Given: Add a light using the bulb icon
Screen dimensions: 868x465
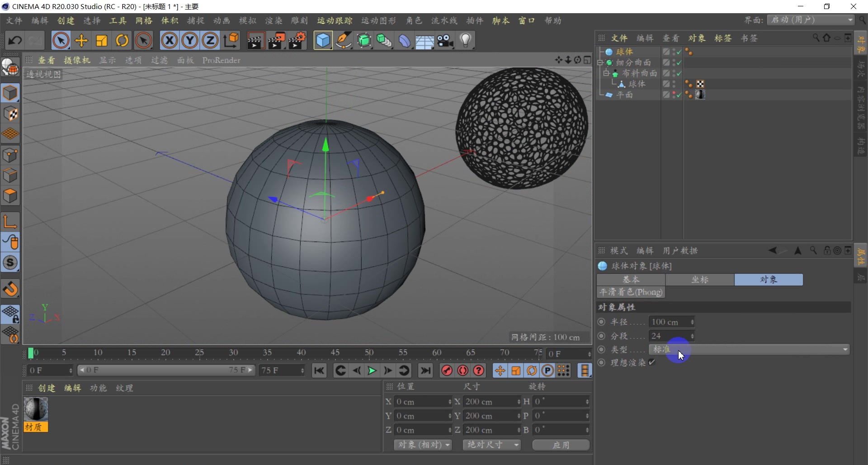Looking at the screenshot, I should pyautogui.click(x=466, y=40).
